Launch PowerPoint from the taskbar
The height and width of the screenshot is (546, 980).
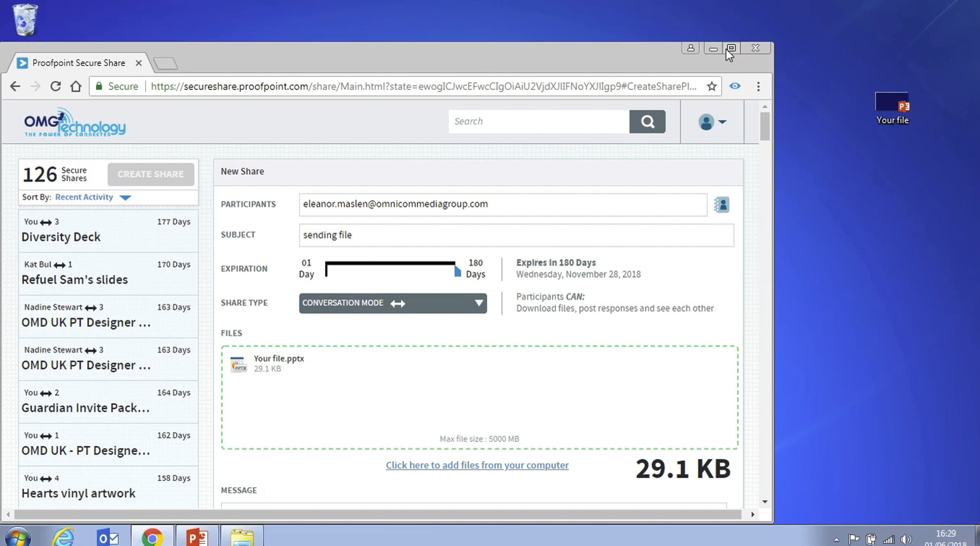coord(197,536)
